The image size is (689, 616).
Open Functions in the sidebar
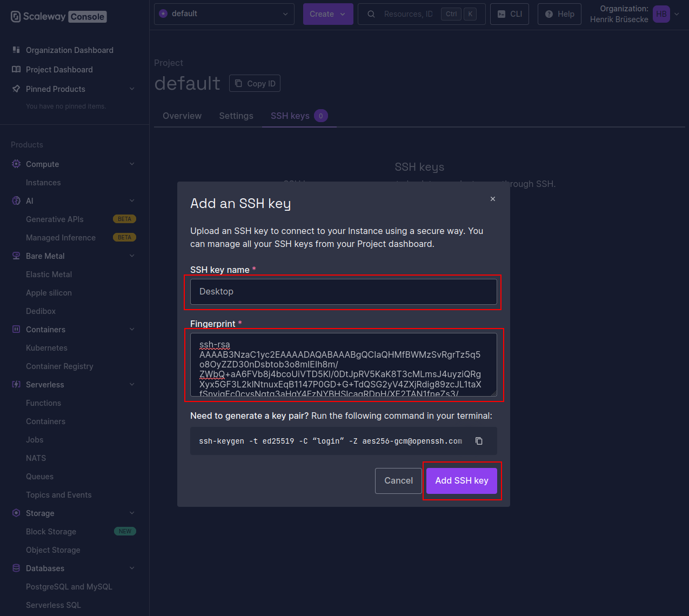pos(43,403)
